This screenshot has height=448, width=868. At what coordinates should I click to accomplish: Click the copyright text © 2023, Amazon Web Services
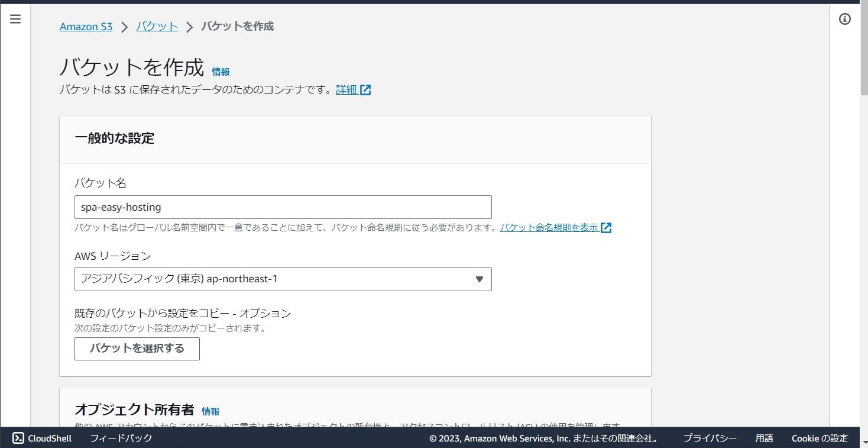click(x=544, y=439)
